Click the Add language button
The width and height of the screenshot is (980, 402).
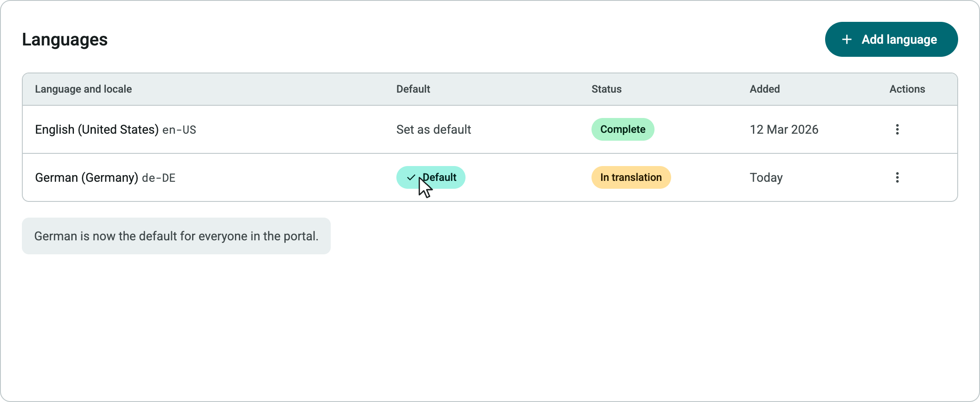point(891,39)
